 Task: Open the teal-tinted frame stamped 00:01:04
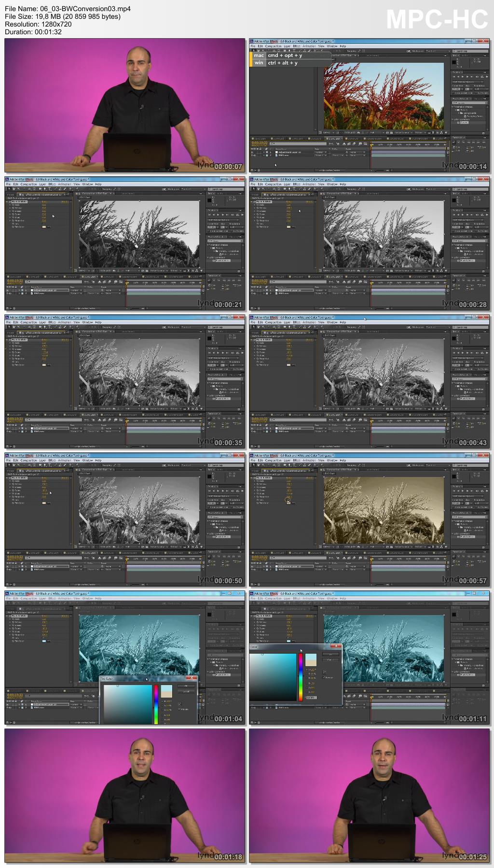124,657
